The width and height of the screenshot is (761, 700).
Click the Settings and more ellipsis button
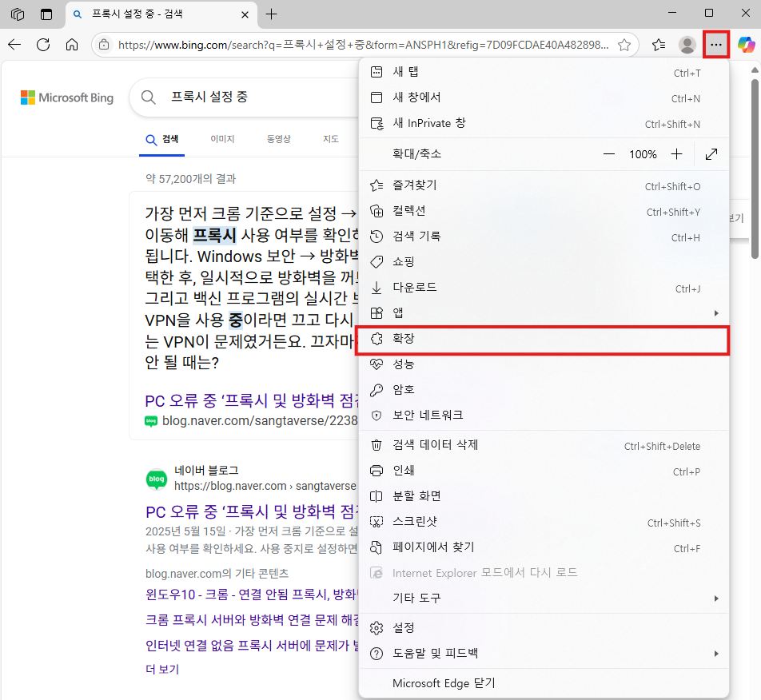(716, 45)
